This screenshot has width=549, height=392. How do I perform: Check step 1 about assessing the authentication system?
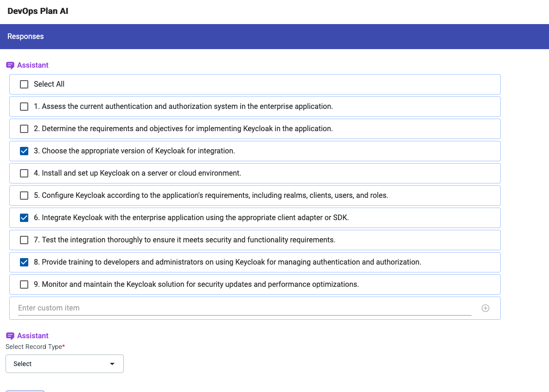pos(24,106)
